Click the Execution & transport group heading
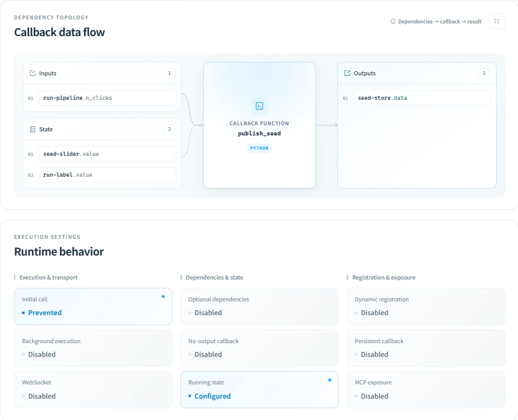518x420 pixels. (48, 277)
